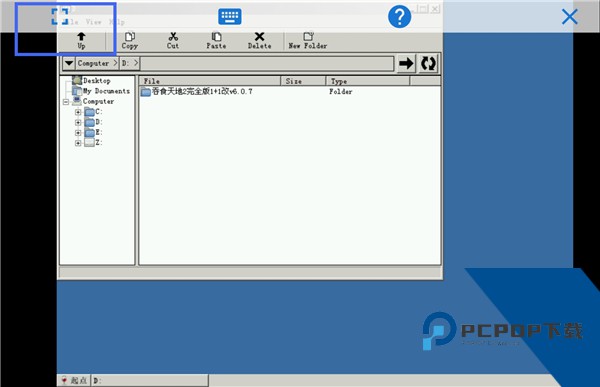Refresh the file listing
The width and height of the screenshot is (600, 387).
[x=428, y=63]
